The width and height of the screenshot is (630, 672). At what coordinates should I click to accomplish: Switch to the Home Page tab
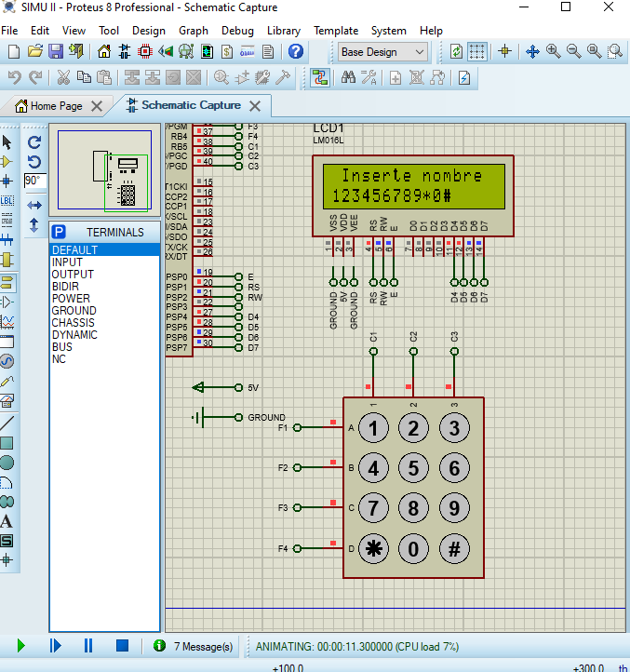pyautogui.click(x=56, y=106)
